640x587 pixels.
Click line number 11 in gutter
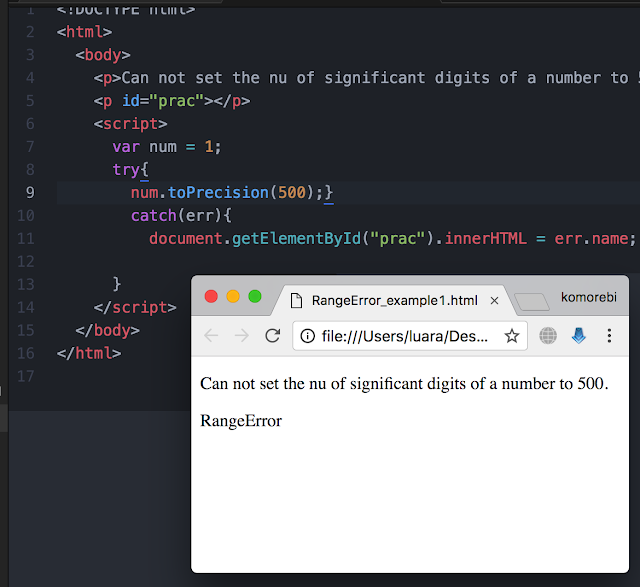26,238
